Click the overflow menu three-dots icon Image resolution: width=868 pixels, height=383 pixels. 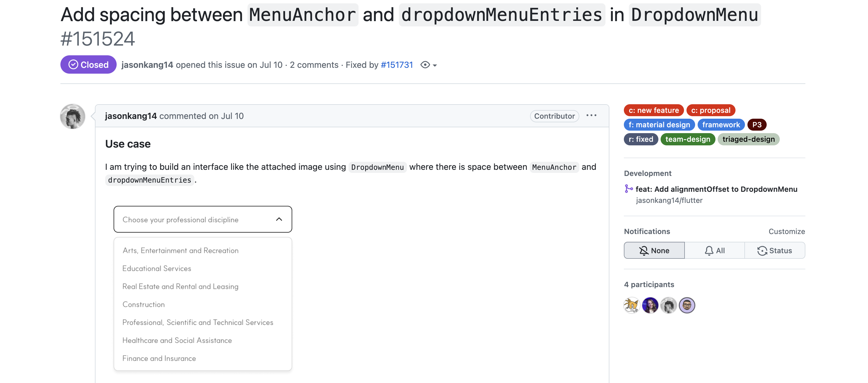[591, 115]
